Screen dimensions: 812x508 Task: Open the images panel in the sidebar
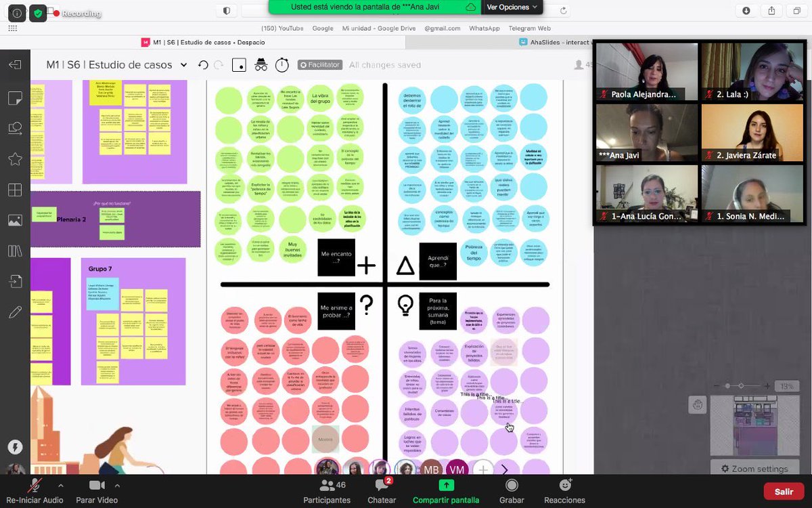[x=15, y=221]
